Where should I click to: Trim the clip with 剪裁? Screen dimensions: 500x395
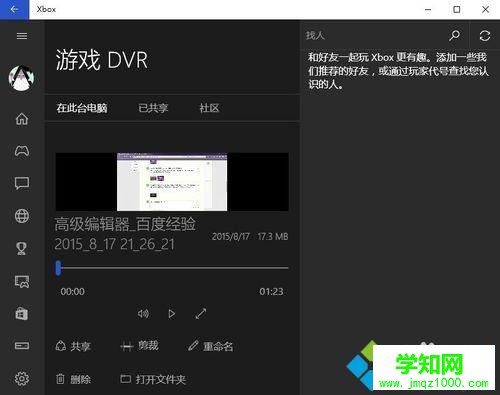click(x=139, y=346)
